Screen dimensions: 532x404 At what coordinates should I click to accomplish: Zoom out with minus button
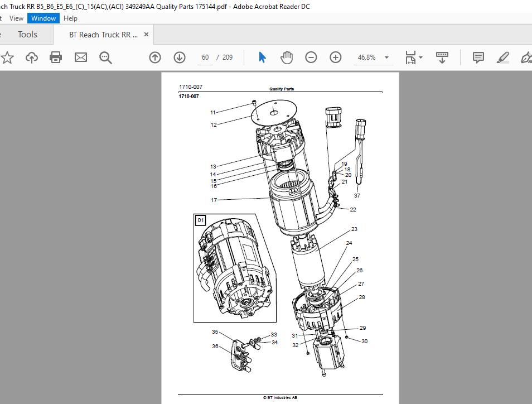click(x=311, y=57)
